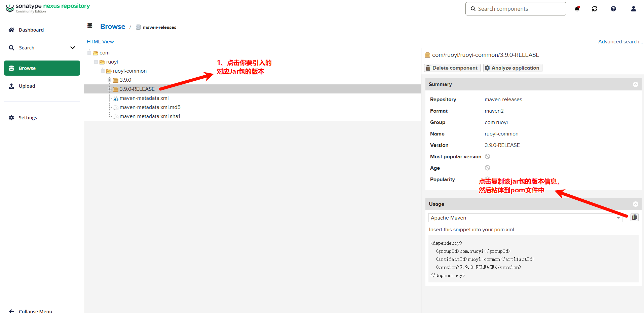Image resolution: width=644 pixels, height=313 pixels.
Task: Open the user account icon
Action: click(634, 9)
